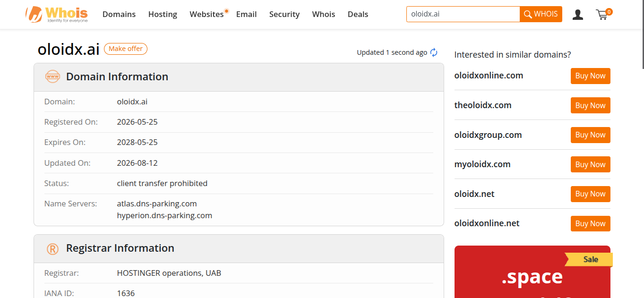Select the Deals menu item
The height and width of the screenshot is (298, 644).
[358, 14]
